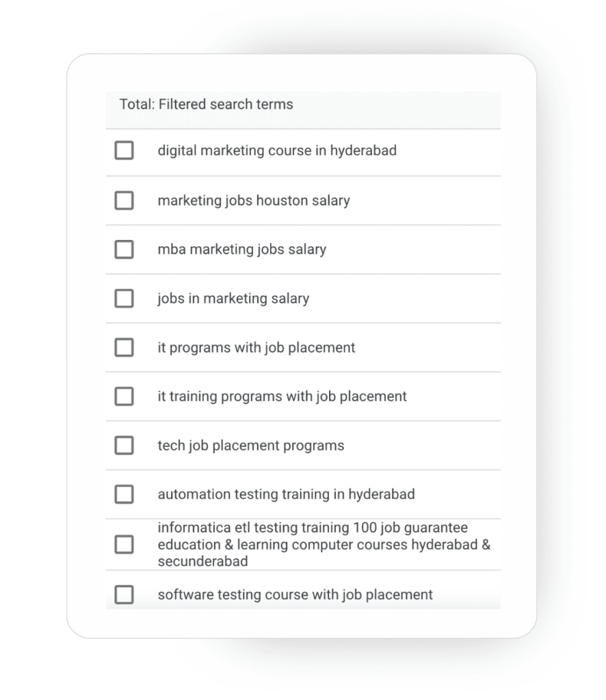
Task: Click 'automation testing training in hyderabad' text
Action: click(286, 494)
